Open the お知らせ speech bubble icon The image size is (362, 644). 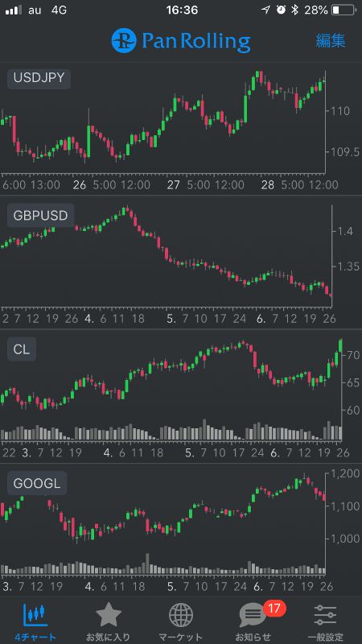(253, 616)
